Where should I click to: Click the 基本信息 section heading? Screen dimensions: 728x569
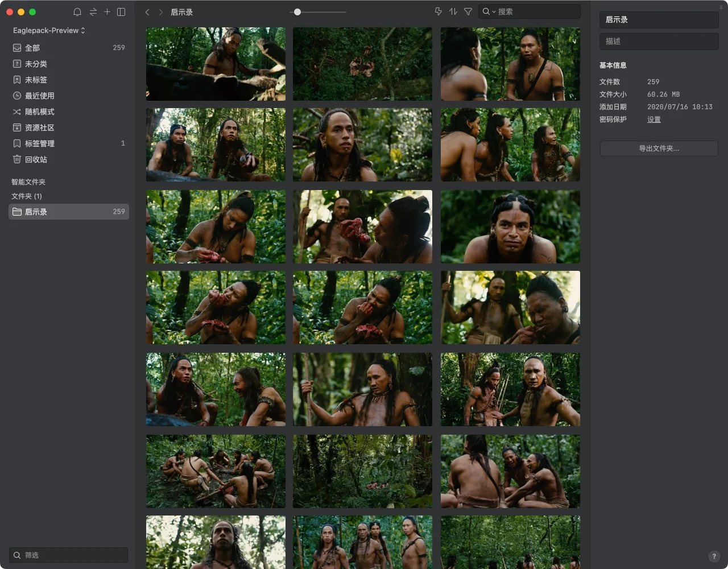pos(613,65)
